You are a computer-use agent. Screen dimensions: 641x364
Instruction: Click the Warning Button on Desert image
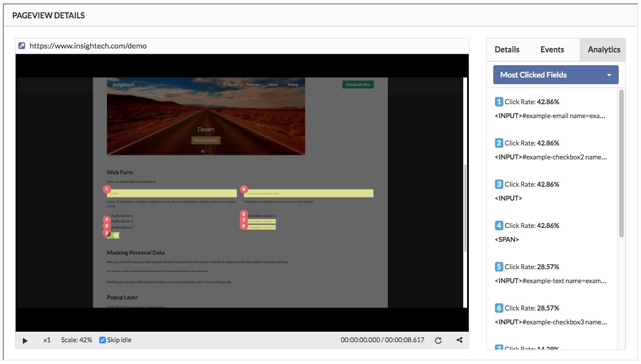(206, 140)
